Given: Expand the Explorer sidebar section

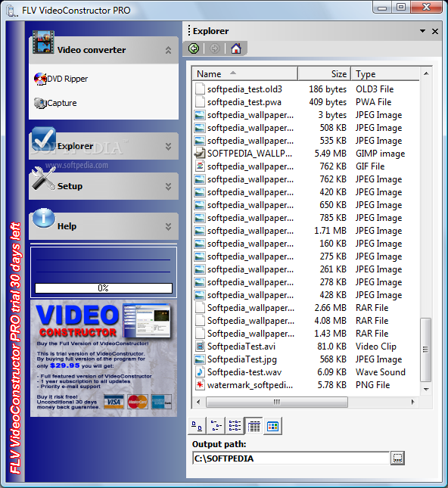Looking at the screenshot, I should [x=168, y=146].
